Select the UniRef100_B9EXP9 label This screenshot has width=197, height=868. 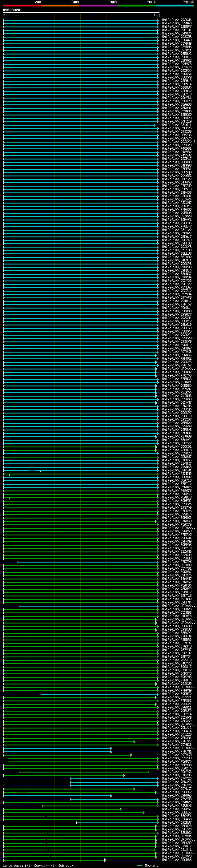[x=176, y=101]
